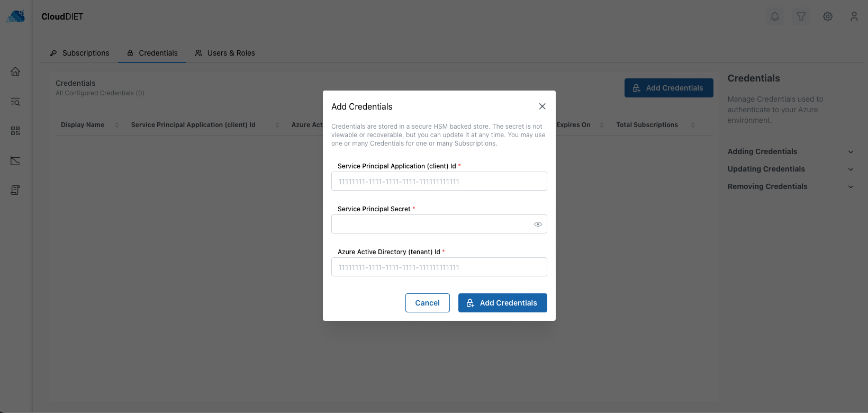Sort by Display Name column arrows

coord(117,125)
